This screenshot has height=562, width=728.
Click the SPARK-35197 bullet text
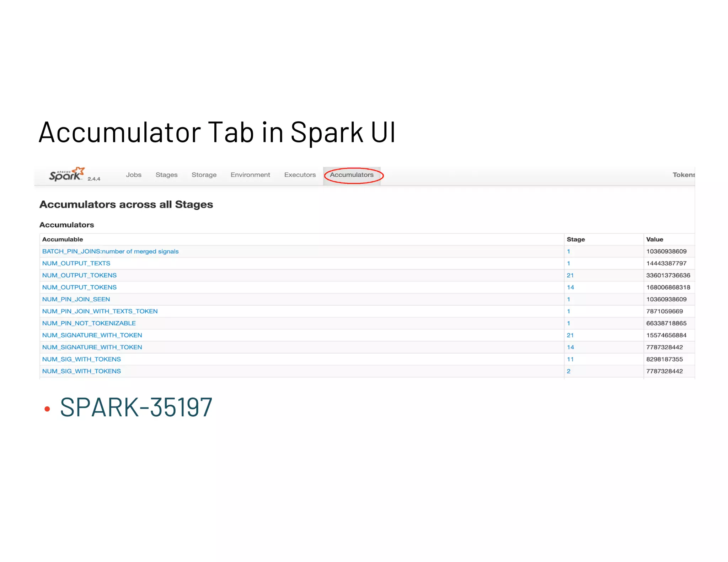tap(136, 407)
